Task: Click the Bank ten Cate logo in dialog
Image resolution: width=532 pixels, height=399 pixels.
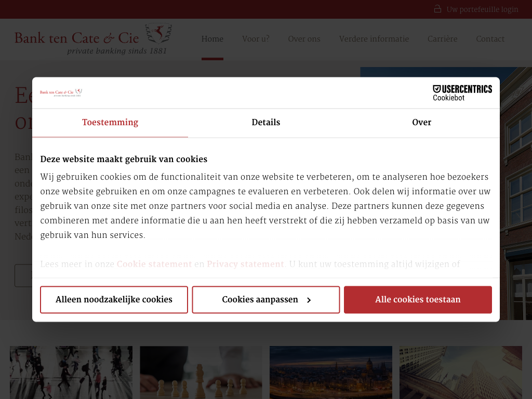Action: tap(61, 92)
